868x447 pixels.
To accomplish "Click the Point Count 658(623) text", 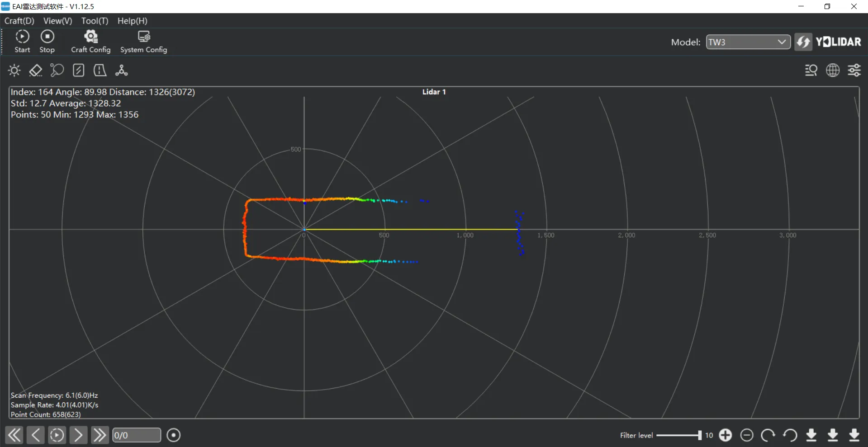I will 46,414.
